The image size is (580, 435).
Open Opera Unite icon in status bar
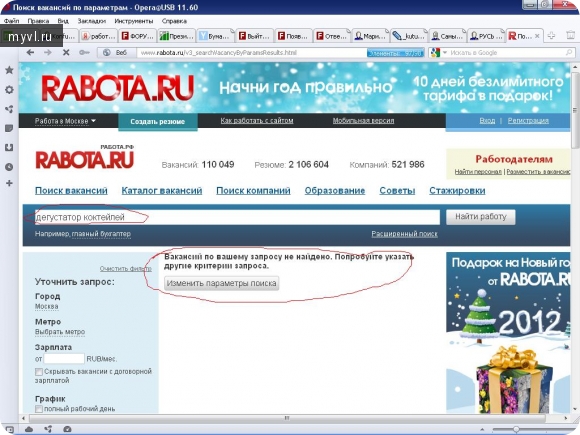(48, 429)
